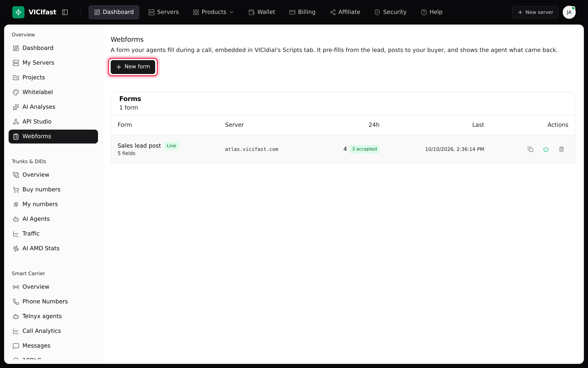Copy the Sales lead post form
The image size is (588, 368).
click(x=530, y=149)
